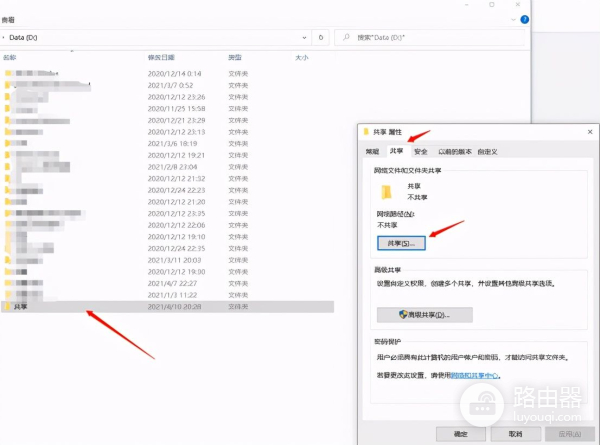
Task: Focus the search Data (D:) box
Action: [429, 37]
